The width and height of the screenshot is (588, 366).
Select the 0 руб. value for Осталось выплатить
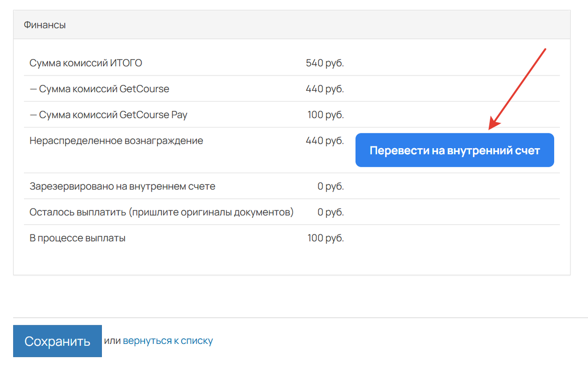coord(331,212)
